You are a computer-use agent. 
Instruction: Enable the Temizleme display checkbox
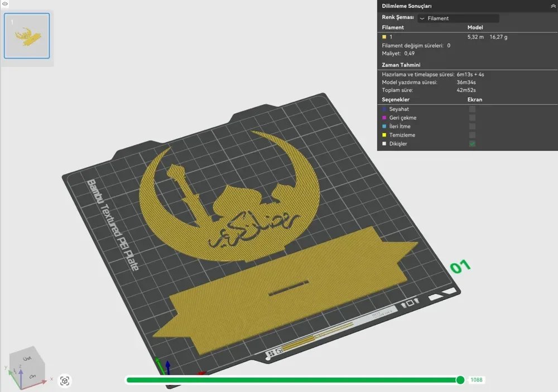472,135
